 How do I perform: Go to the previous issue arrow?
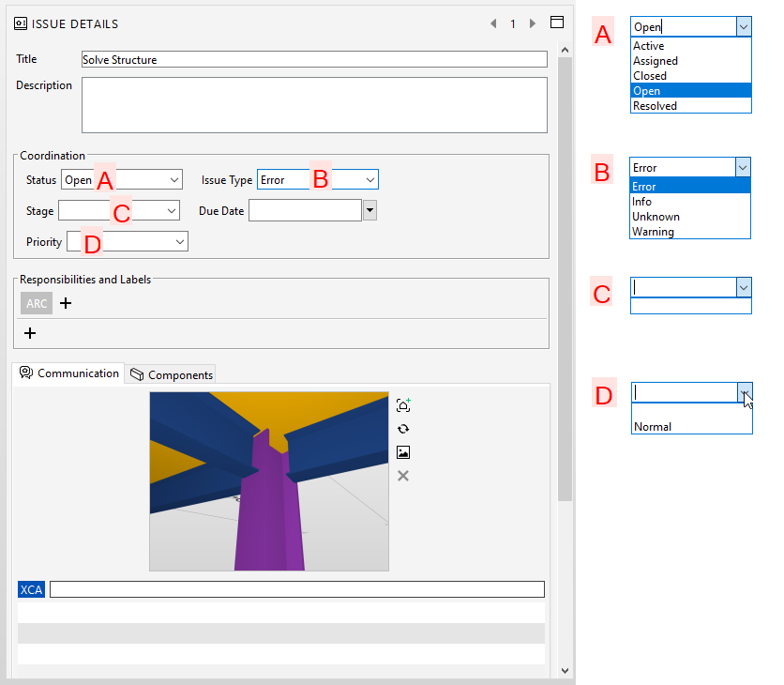click(493, 23)
